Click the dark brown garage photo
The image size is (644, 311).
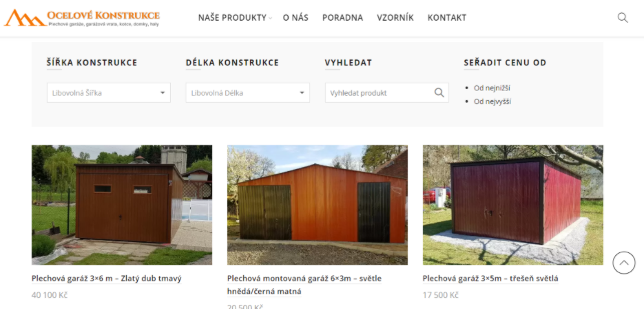click(x=122, y=204)
